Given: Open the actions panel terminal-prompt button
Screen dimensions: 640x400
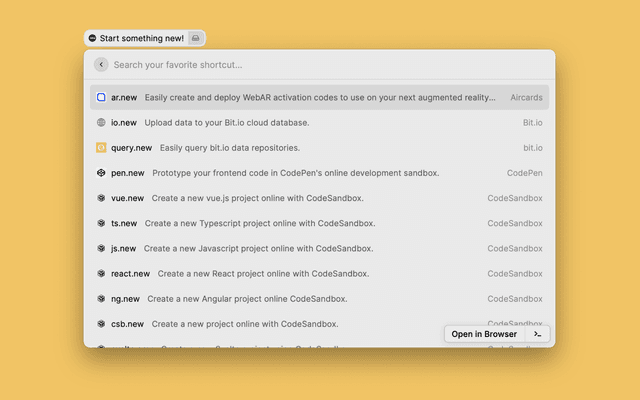Looking at the screenshot, I should tap(539, 334).
